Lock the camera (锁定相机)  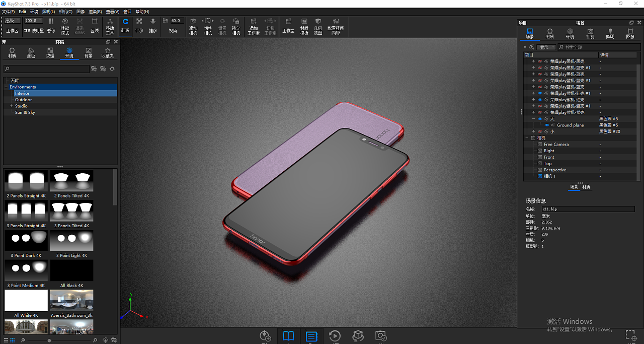click(x=236, y=26)
